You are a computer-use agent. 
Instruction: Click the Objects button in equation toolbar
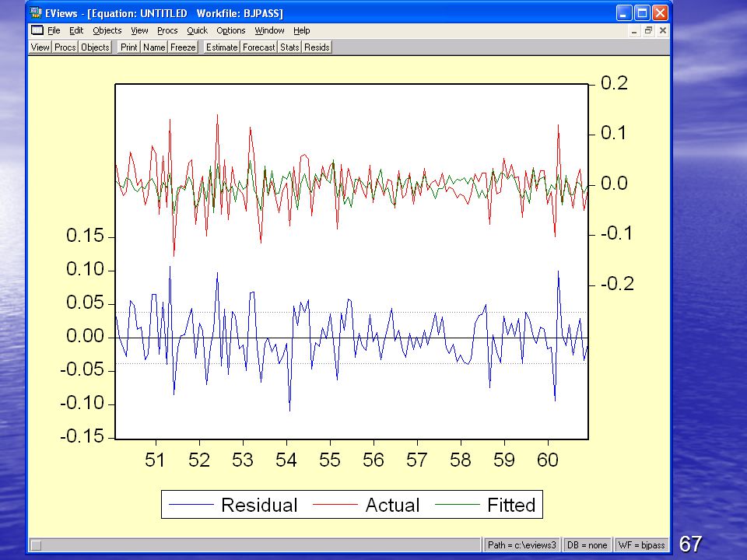[95, 47]
